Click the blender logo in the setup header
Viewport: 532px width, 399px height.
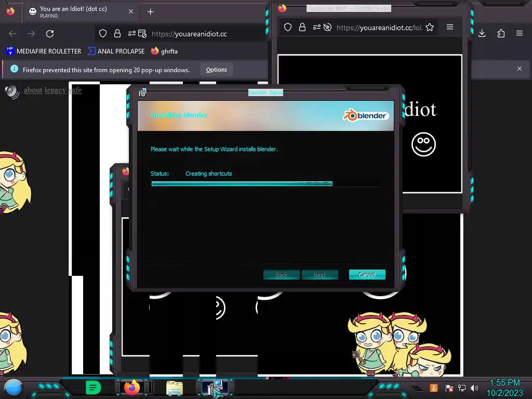[365, 115]
